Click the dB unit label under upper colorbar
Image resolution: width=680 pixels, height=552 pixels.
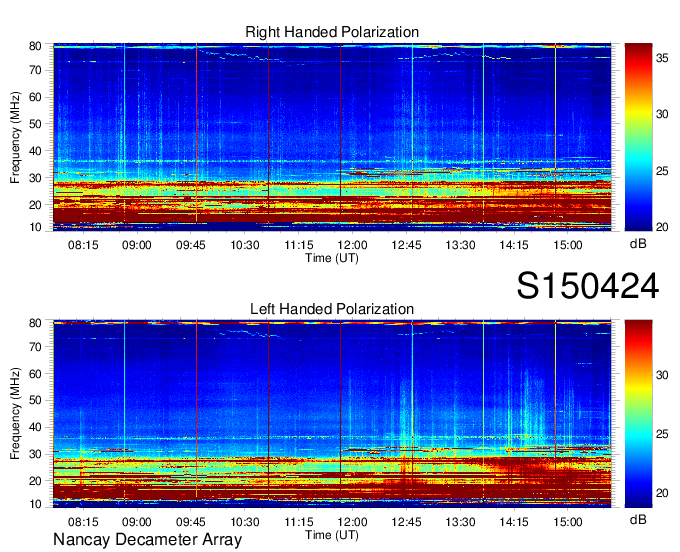click(x=638, y=244)
